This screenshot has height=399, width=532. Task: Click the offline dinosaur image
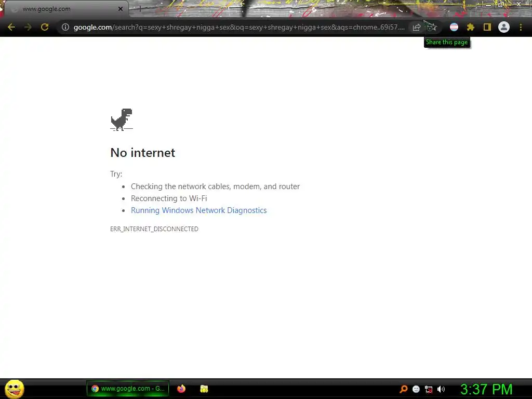pyautogui.click(x=122, y=119)
